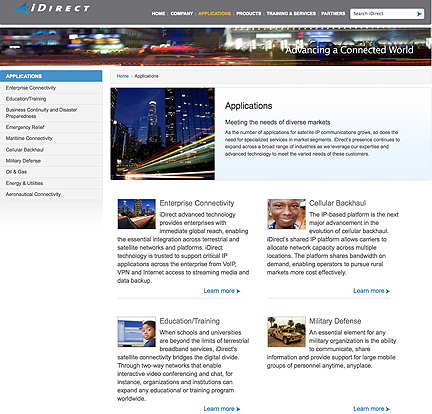Click the iDirect logo
This screenshot has height=414, width=432.
[50, 8]
